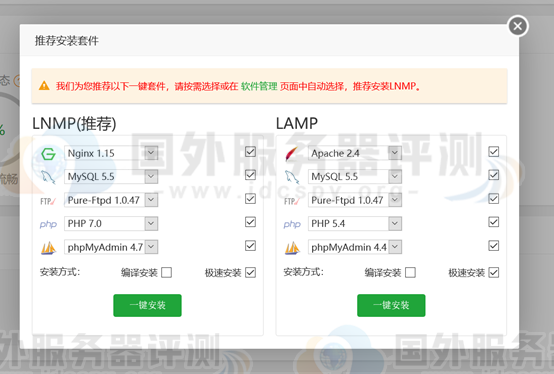Open the phpMyAdmin 4.4 dropdown
554x374 pixels.
pyautogui.click(x=355, y=247)
